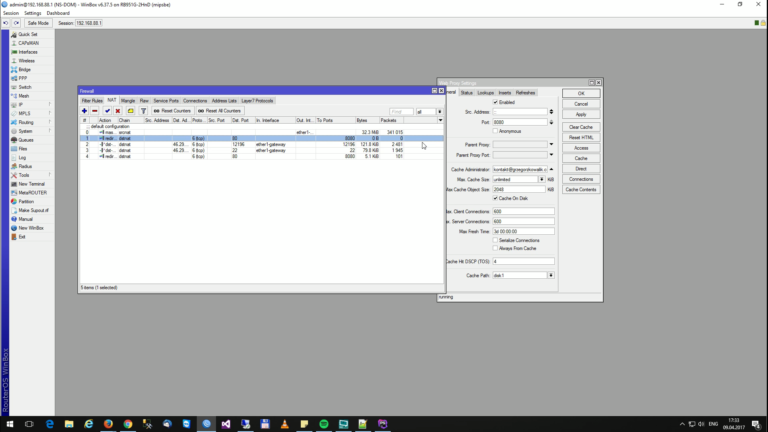Toggle Always From Cache checkbox
Viewport: 768px width, 432px height.
(495, 248)
